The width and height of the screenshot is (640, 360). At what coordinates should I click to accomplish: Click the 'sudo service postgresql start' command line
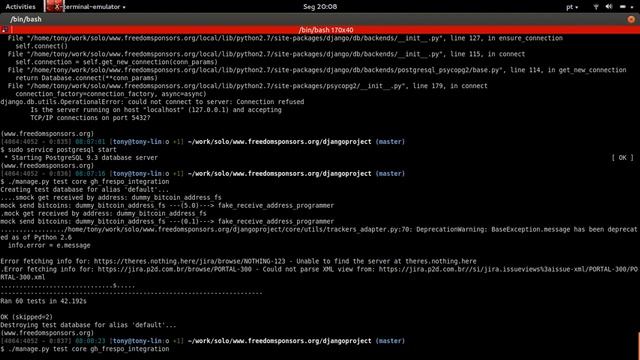point(58,150)
